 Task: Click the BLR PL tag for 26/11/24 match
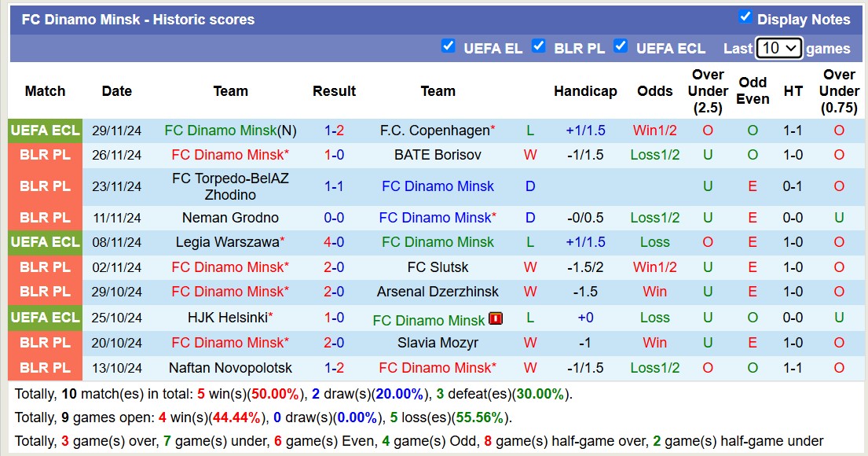point(45,155)
